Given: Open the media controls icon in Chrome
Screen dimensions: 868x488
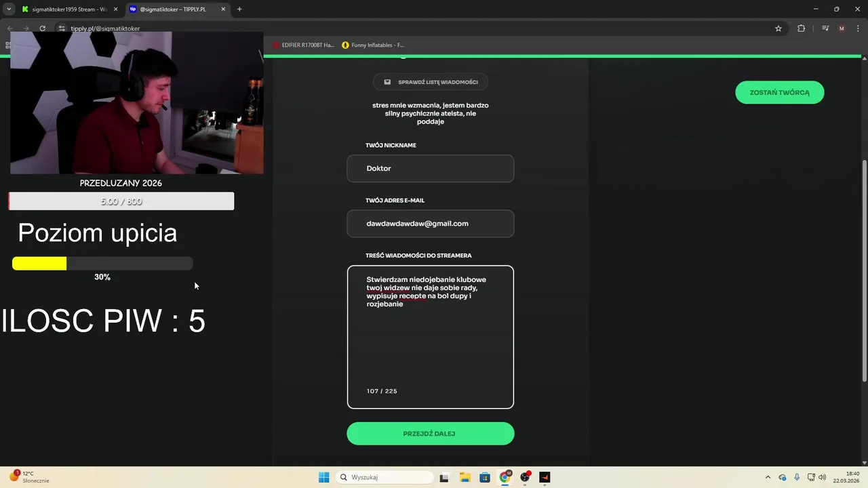Looking at the screenshot, I should pyautogui.click(x=825, y=28).
